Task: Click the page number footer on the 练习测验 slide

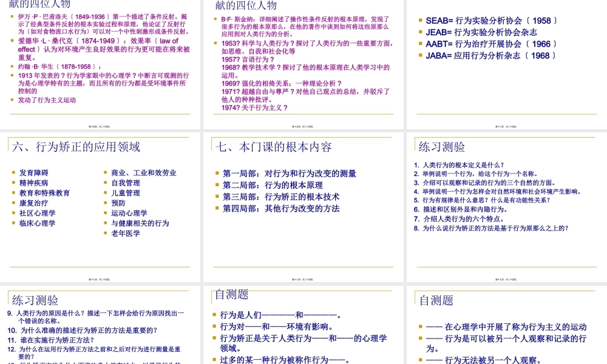Action: pos(506,279)
